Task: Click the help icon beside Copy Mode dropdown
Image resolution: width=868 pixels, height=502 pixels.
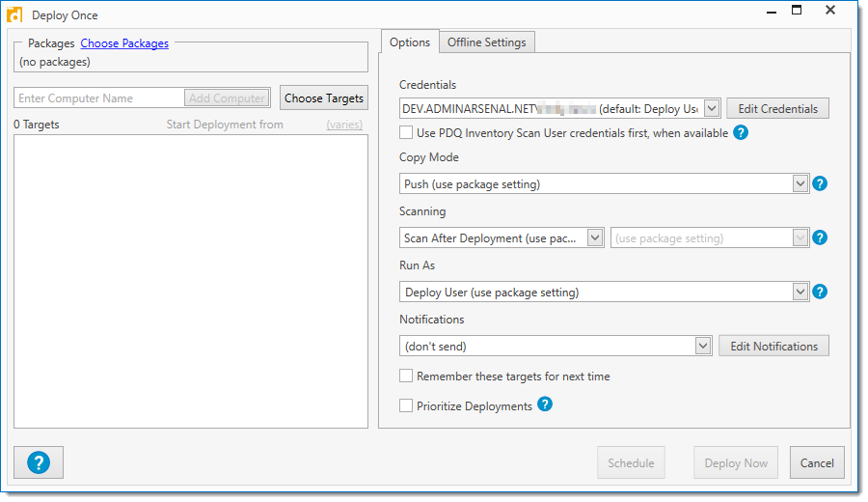Action: pos(820,183)
